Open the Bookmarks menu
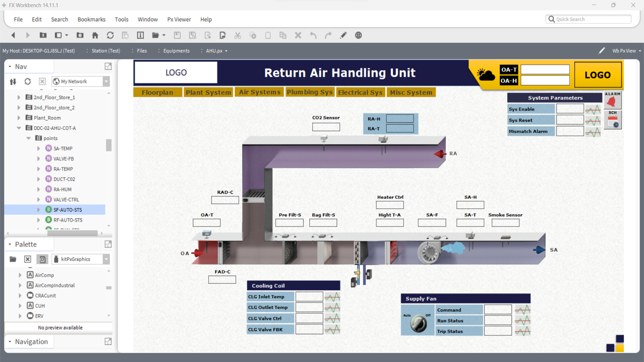 (x=91, y=19)
